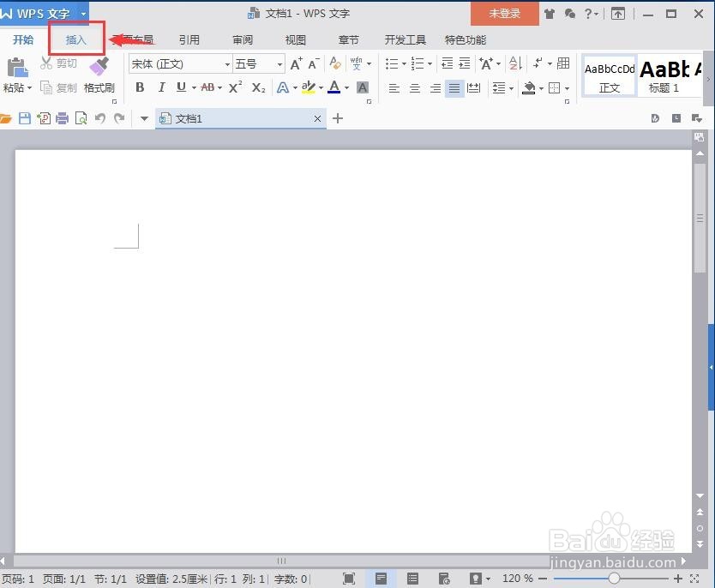Image resolution: width=715 pixels, height=588 pixels.
Task: Toggle Underline formatting
Action: click(181, 87)
